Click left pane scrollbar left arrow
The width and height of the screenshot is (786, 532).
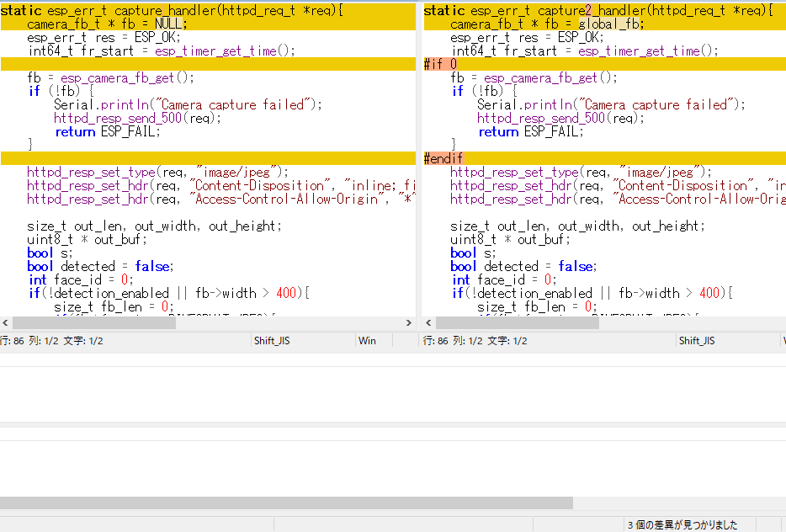pos(5,323)
